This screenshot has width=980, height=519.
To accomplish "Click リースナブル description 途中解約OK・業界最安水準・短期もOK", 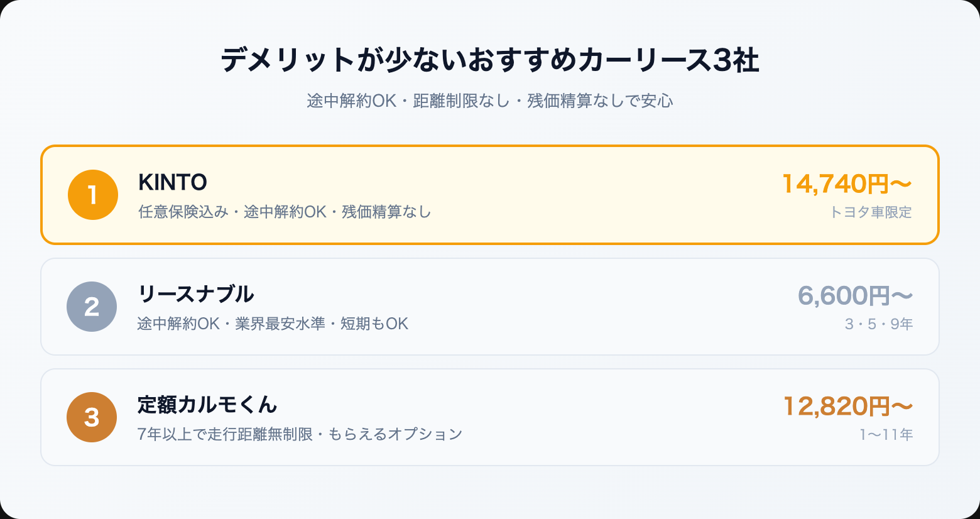I will click(x=273, y=324).
